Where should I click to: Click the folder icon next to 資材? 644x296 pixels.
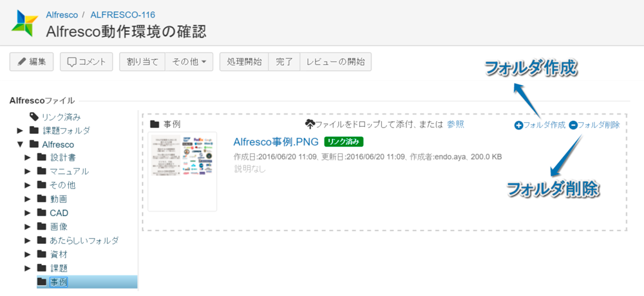click(x=41, y=254)
